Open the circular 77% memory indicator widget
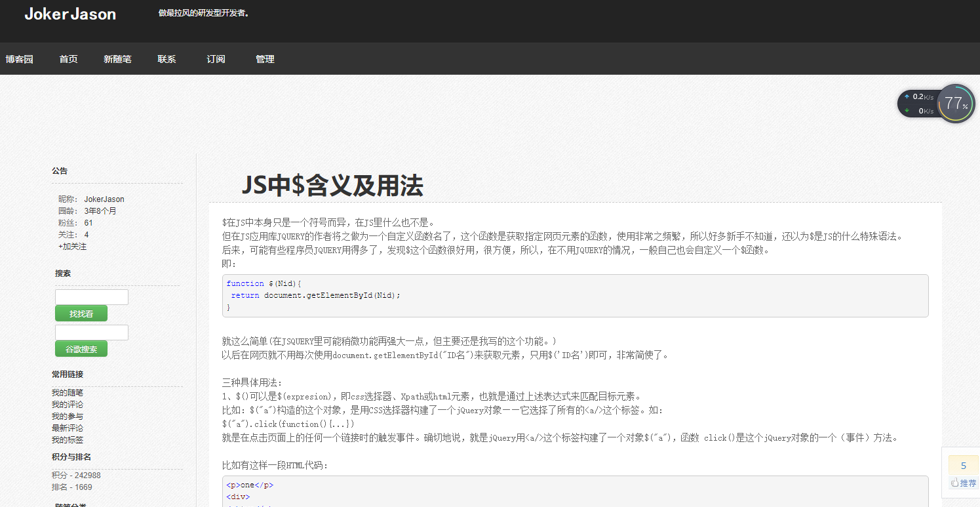This screenshot has height=507, width=980. [956, 103]
